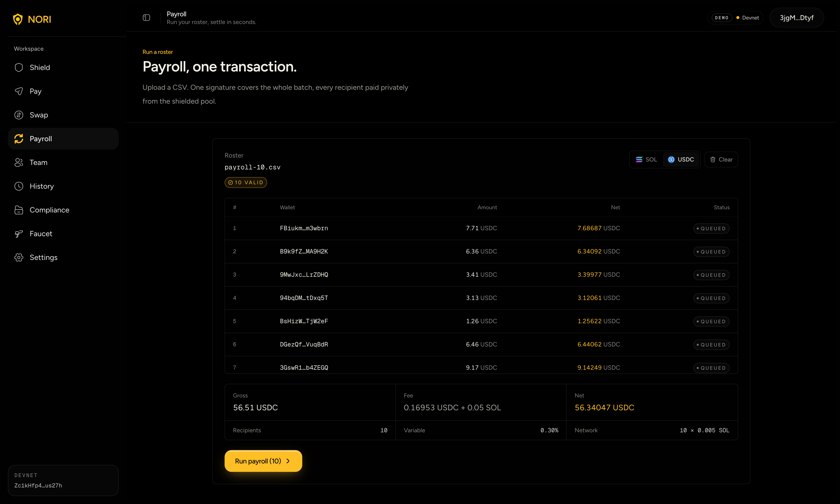Go to the Pay page
The height and width of the screenshot is (504, 840).
[63, 91]
